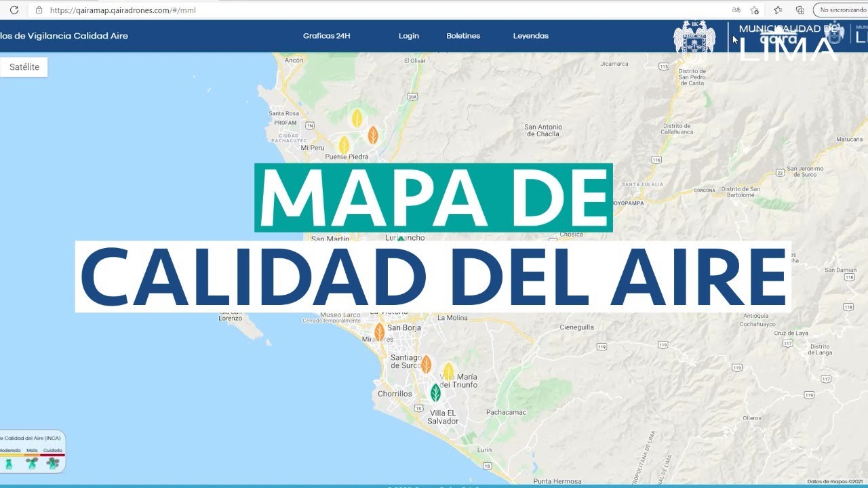Click the Lurín map label

click(485, 450)
